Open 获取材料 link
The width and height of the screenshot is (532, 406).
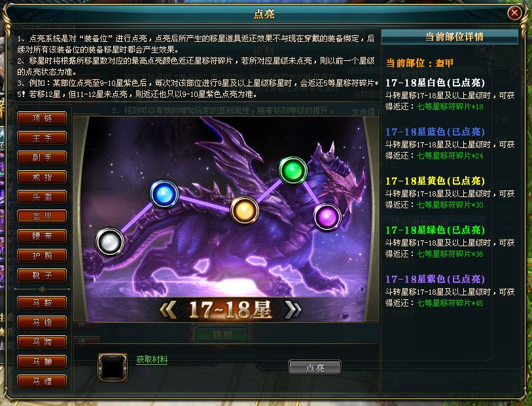tap(152, 359)
